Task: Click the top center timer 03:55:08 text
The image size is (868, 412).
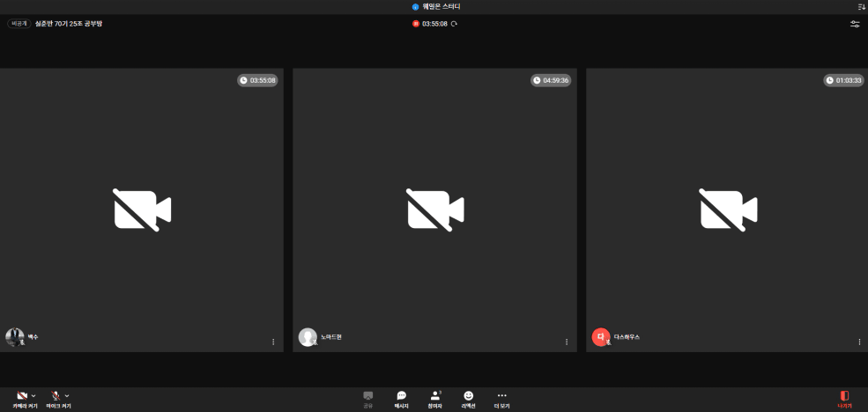Action: [x=434, y=24]
